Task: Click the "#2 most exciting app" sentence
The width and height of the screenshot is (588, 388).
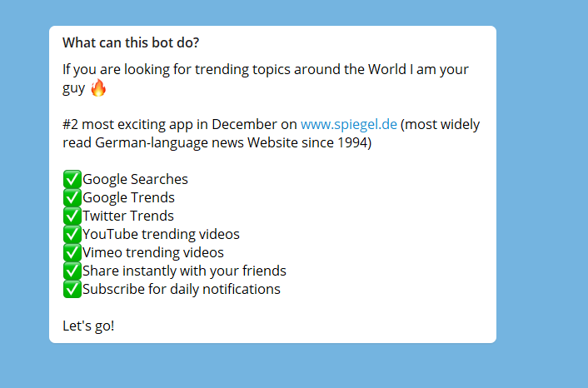Action: point(179,125)
